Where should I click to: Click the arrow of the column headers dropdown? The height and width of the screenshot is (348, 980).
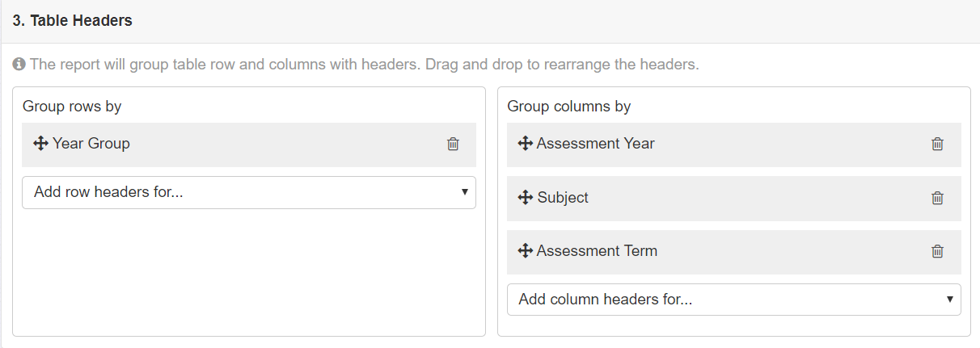tap(949, 300)
